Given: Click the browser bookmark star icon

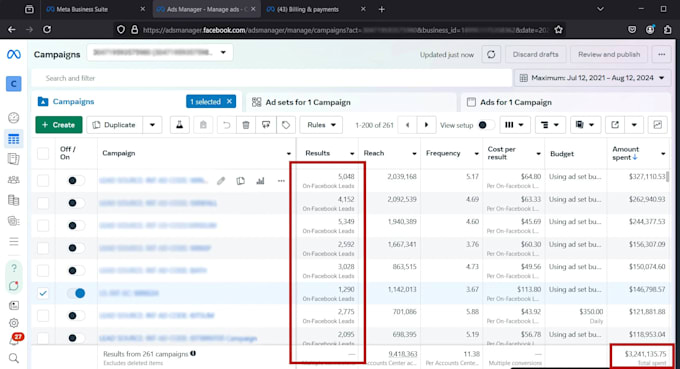Looking at the screenshot, I should 559,29.
